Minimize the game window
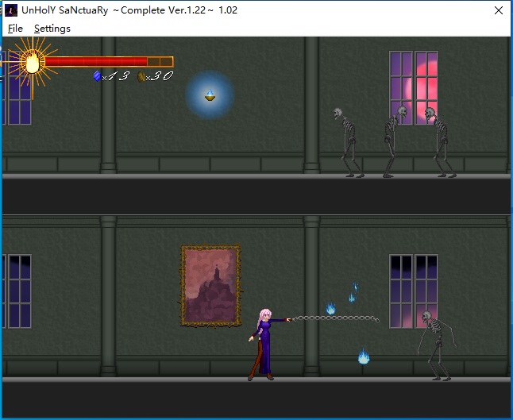The height and width of the screenshot is (420, 513). [x=423, y=11]
